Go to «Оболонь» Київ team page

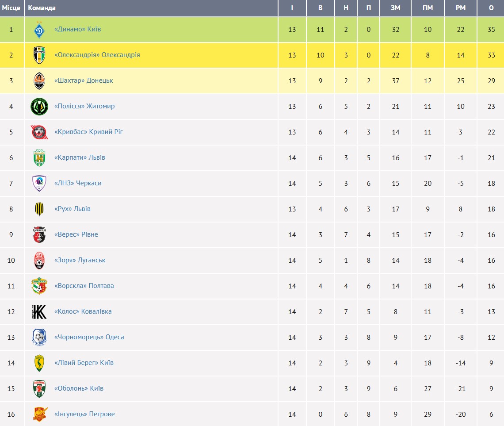tap(79, 388)
